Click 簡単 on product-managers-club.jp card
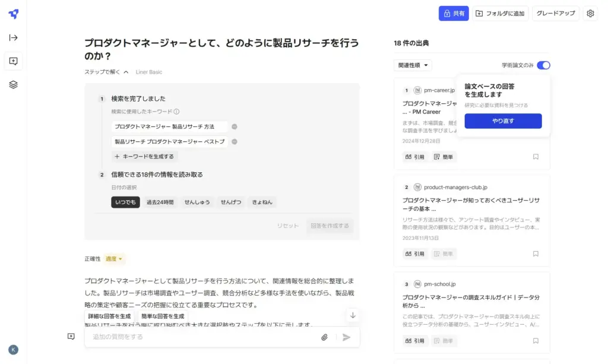608x364 pixels. click(444, 254)
